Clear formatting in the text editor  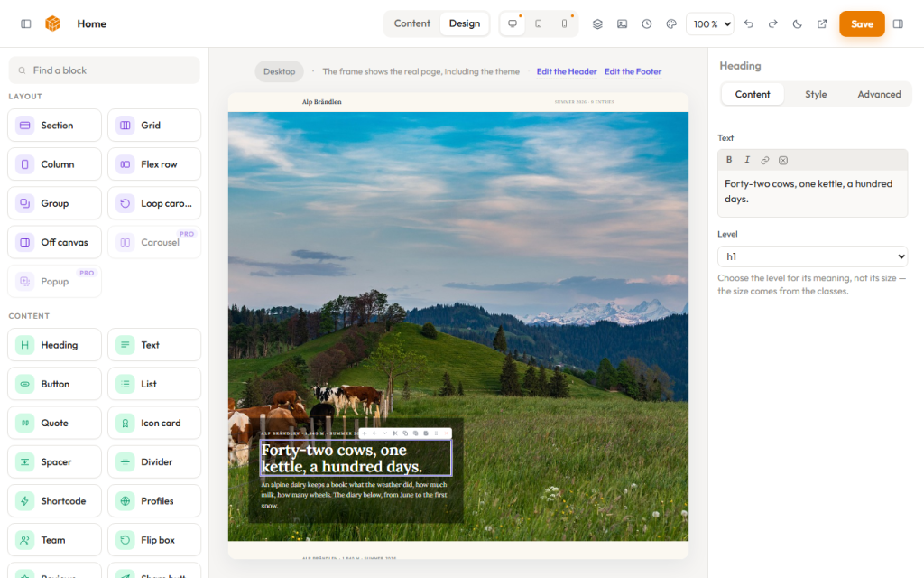(783, 160)
